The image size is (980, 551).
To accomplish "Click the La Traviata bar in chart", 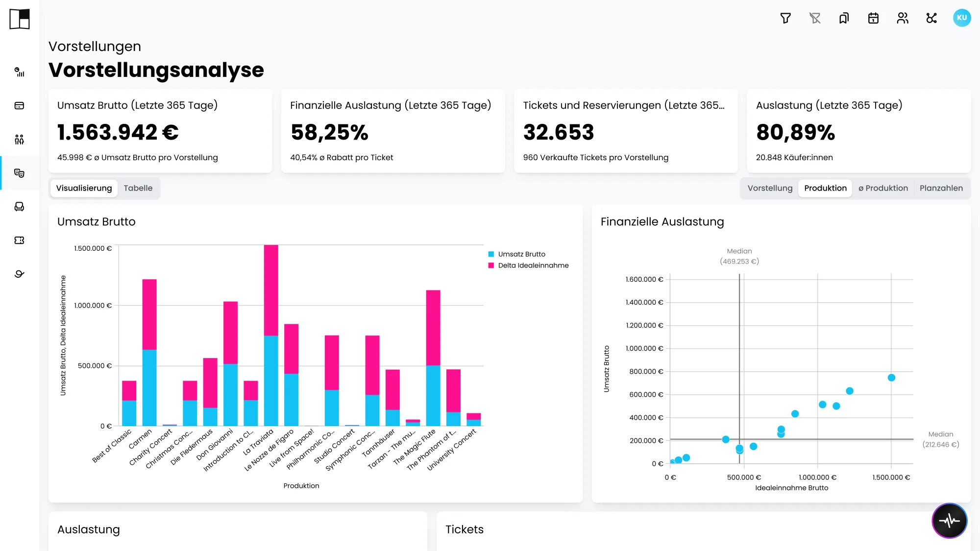I will point(271,335).
